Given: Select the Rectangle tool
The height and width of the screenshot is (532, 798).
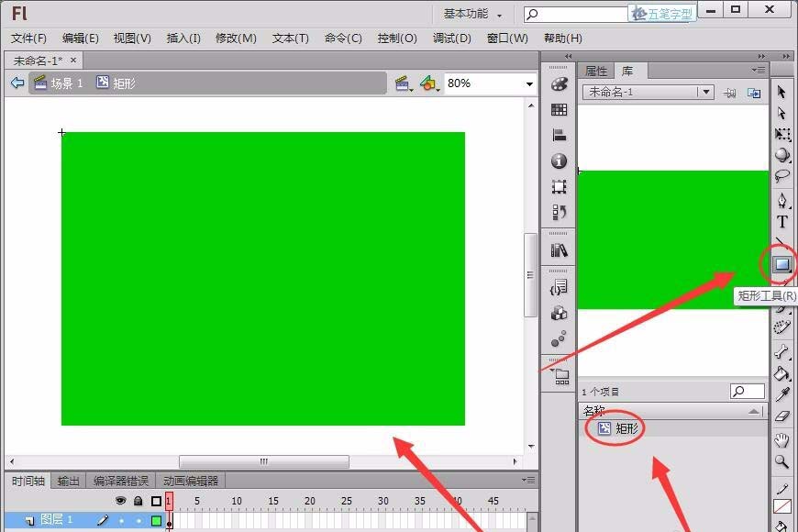Looking at the screenshot, I should (x=782, y=266).
